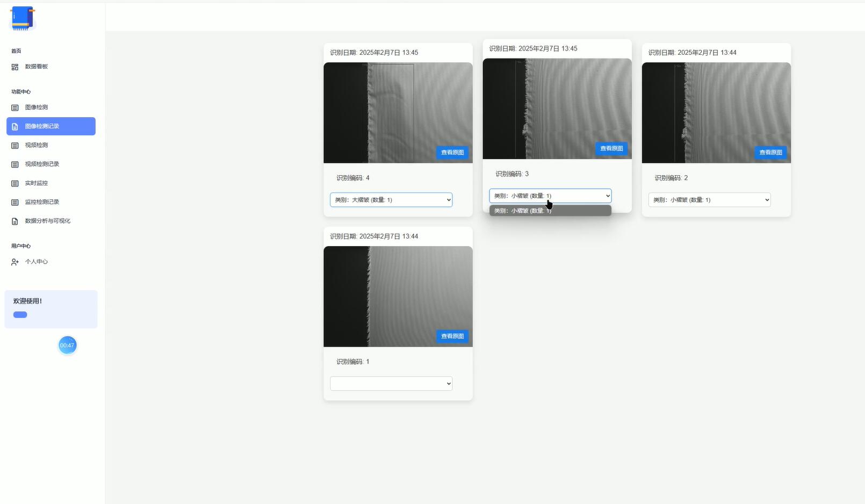
Task: Open category dropdown for record 4
Action: click(x=391, y=200)
